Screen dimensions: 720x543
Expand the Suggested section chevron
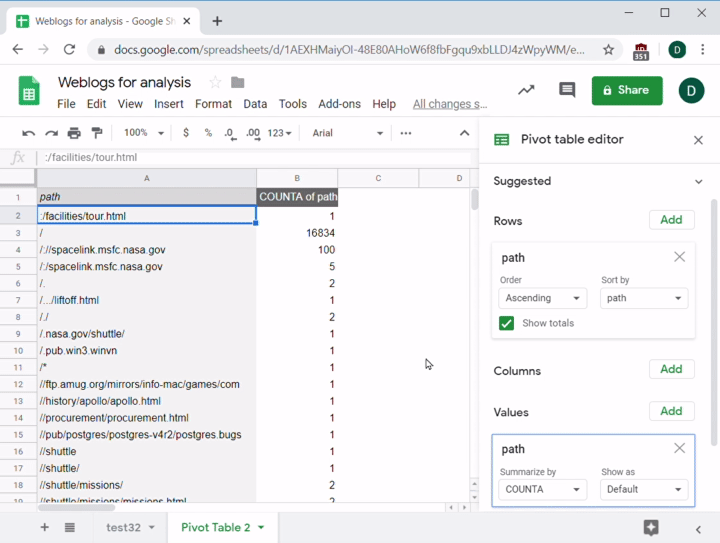click(x=698, y=181)
